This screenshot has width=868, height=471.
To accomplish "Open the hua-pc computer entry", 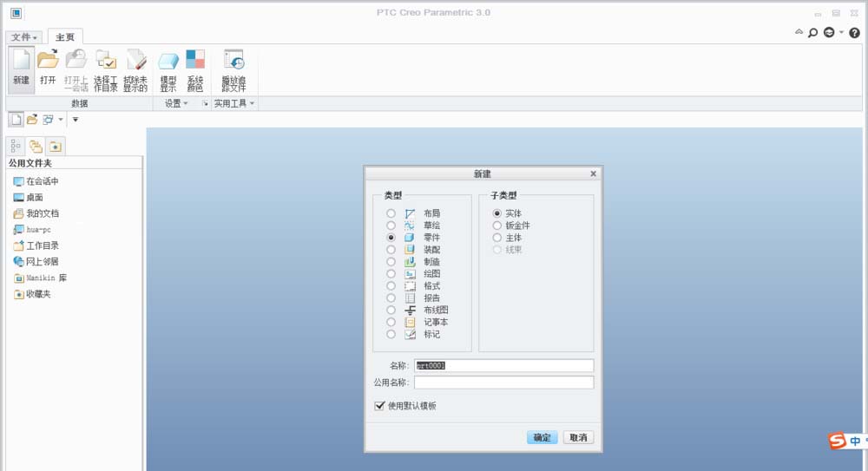I will 32,229.
